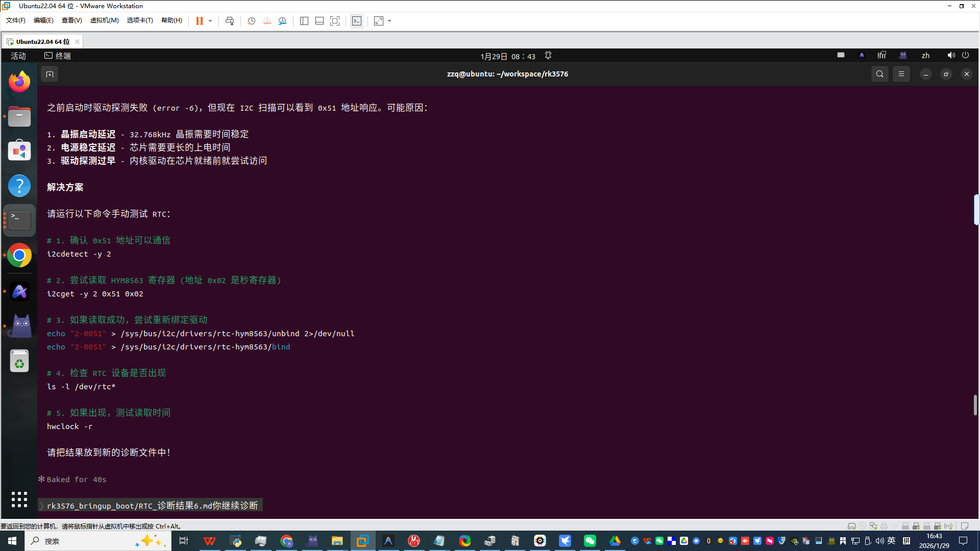Toggle the VMware library sidebar view
Image resolution: width=980 pixels, height=551 pixels.
[x=304, y=21]
